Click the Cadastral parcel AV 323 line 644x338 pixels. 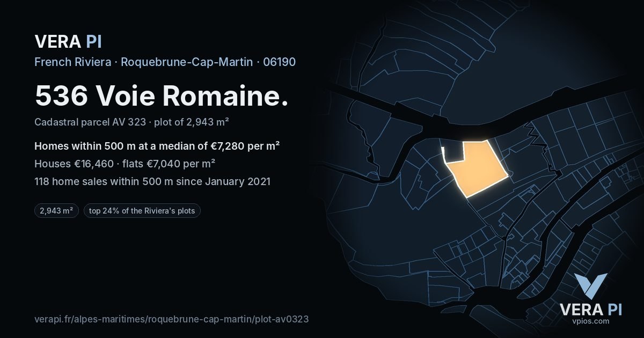(x=132, y=122)
